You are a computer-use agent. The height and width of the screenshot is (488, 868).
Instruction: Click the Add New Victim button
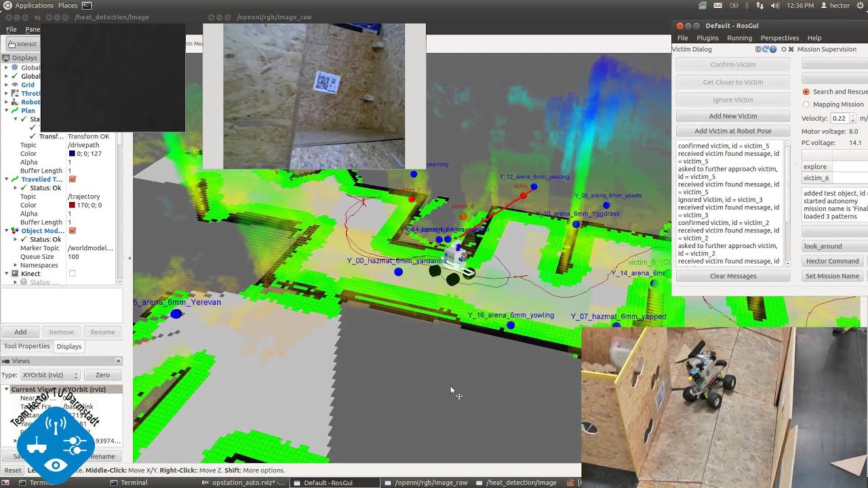(733, 116)
